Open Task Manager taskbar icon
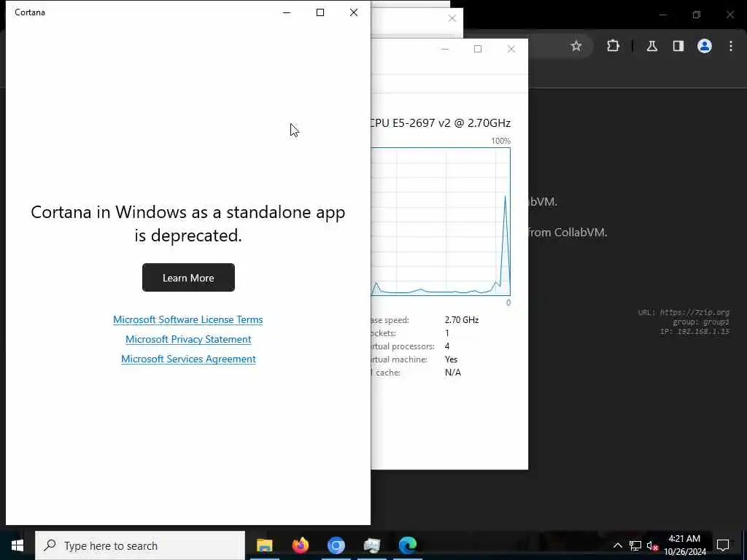The width and height of the screenshot is (747, 560). 371,545
